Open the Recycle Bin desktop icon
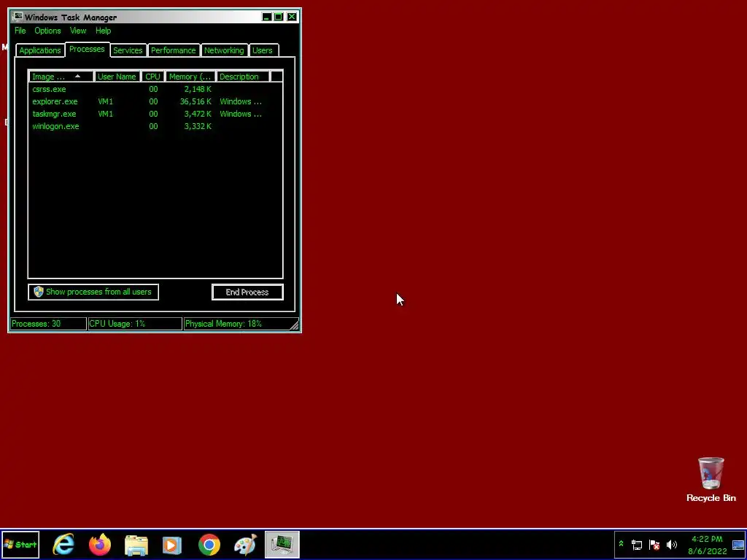 pyautogui.click(x=711, y=480)
